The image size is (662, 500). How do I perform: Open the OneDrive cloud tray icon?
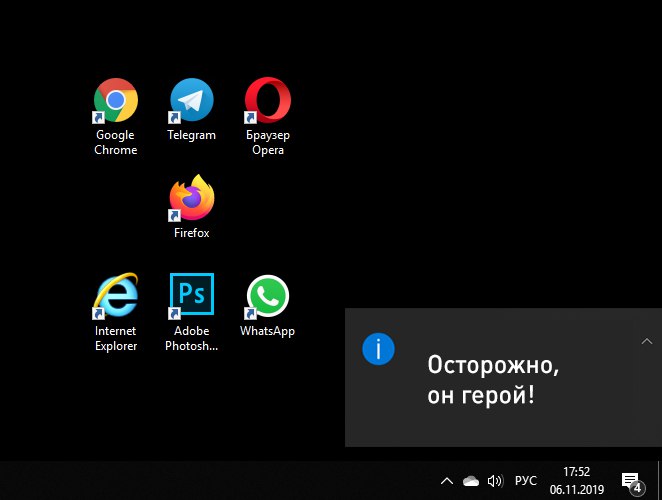point(471,481)
